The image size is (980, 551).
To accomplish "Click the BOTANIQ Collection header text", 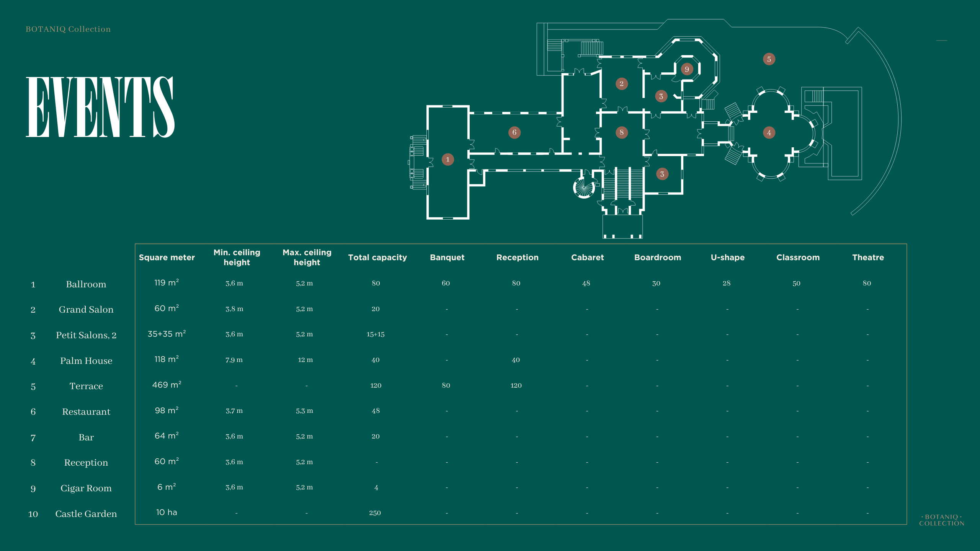I will pos(68,29).
